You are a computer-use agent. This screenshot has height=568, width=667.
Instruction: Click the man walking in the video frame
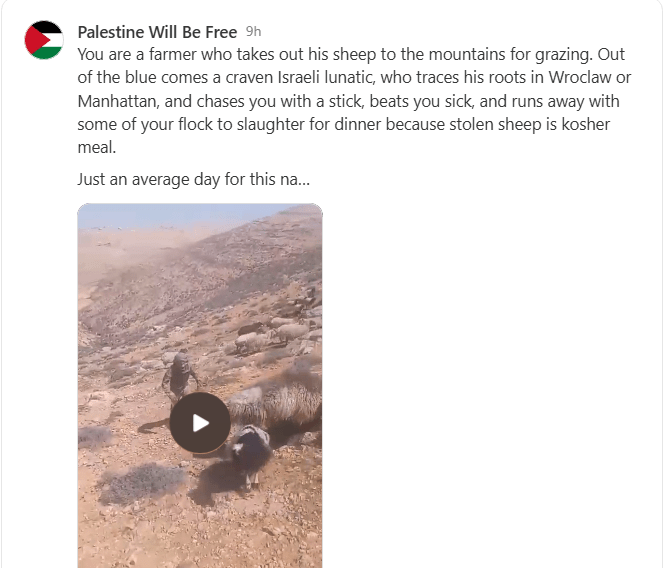[x=180, y=378]
